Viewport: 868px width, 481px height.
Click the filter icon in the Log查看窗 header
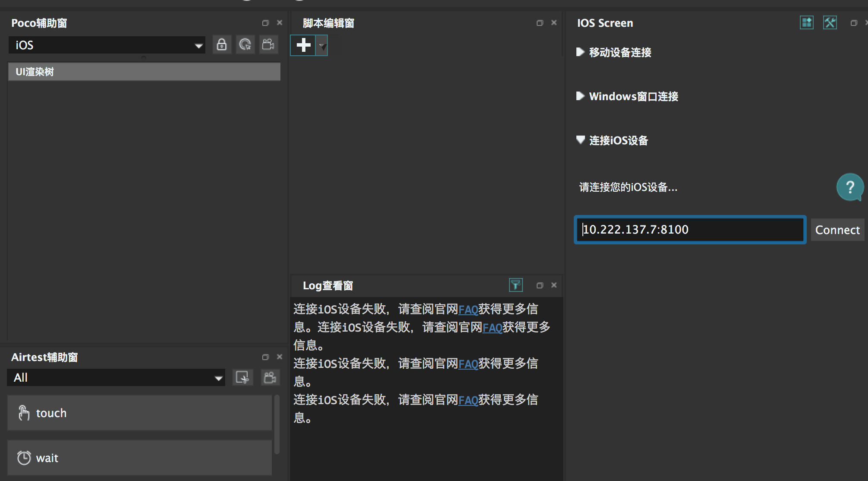tap(516, 285)
